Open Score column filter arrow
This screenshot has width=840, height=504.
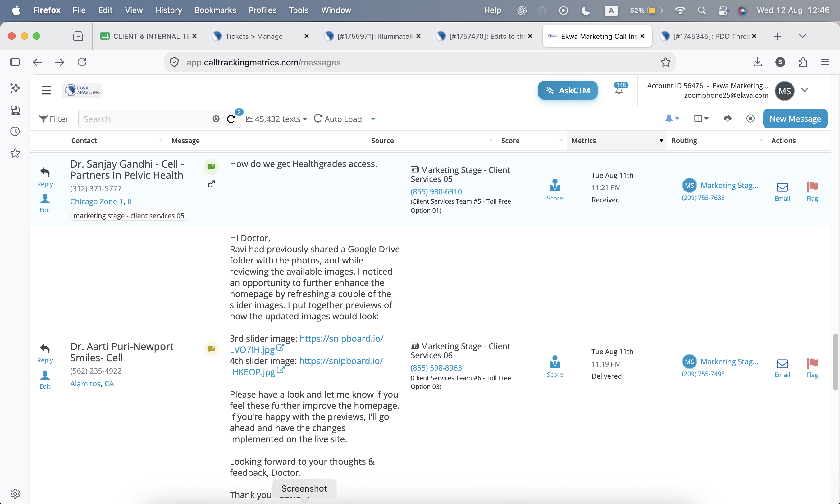click(x=561, y=141)
